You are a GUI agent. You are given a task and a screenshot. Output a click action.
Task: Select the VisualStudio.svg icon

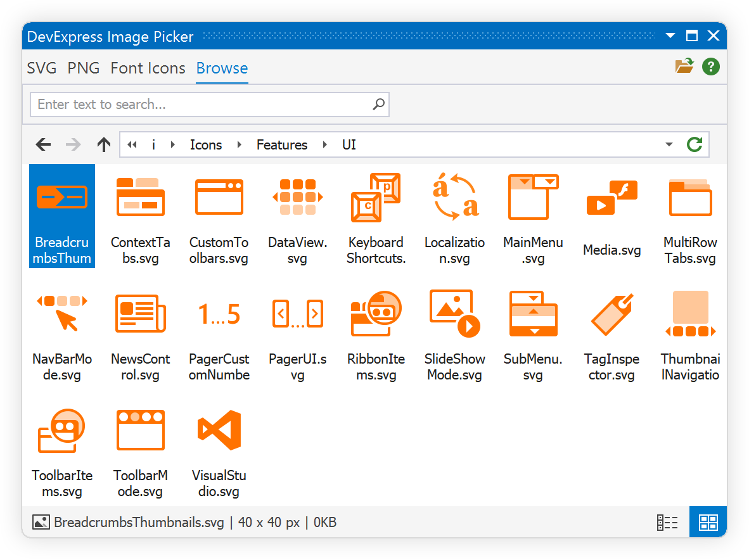[219, 431]
